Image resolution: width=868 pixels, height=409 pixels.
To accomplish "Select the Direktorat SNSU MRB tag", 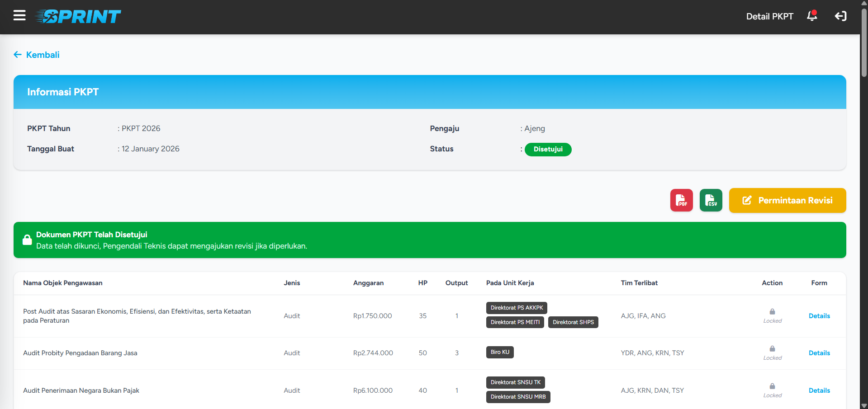I will click(518, 397).
